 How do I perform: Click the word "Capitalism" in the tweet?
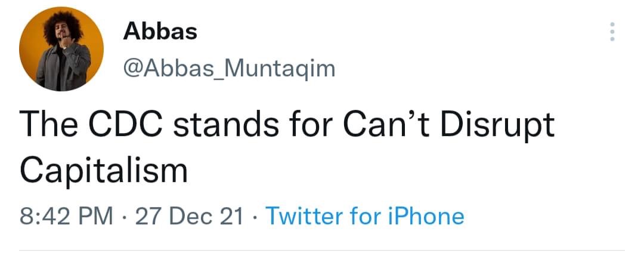[x=104, y=170]
